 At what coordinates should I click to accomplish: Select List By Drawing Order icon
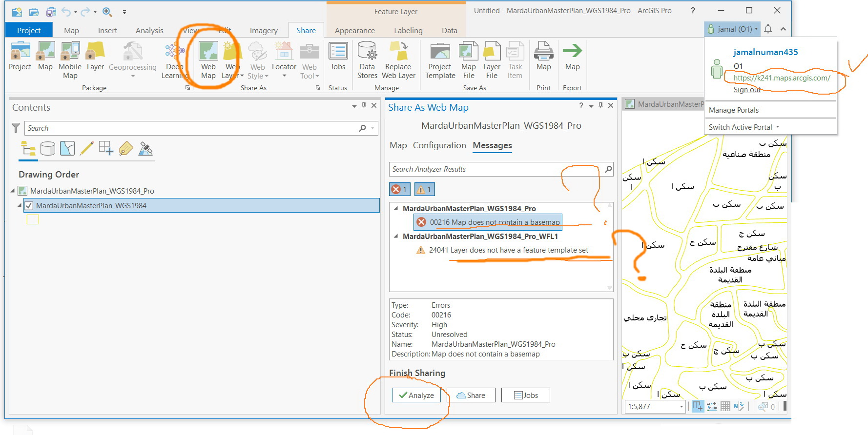tap(28, 148)
